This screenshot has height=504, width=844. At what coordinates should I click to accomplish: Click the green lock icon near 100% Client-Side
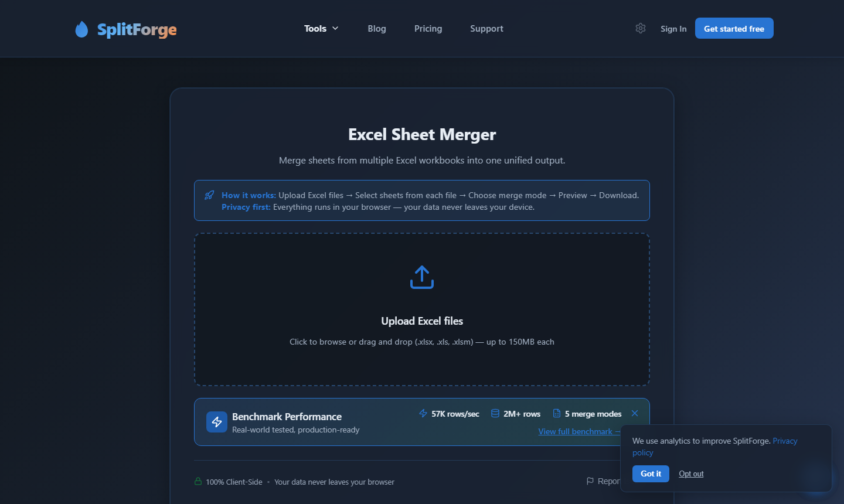click(x=198, y=481)
